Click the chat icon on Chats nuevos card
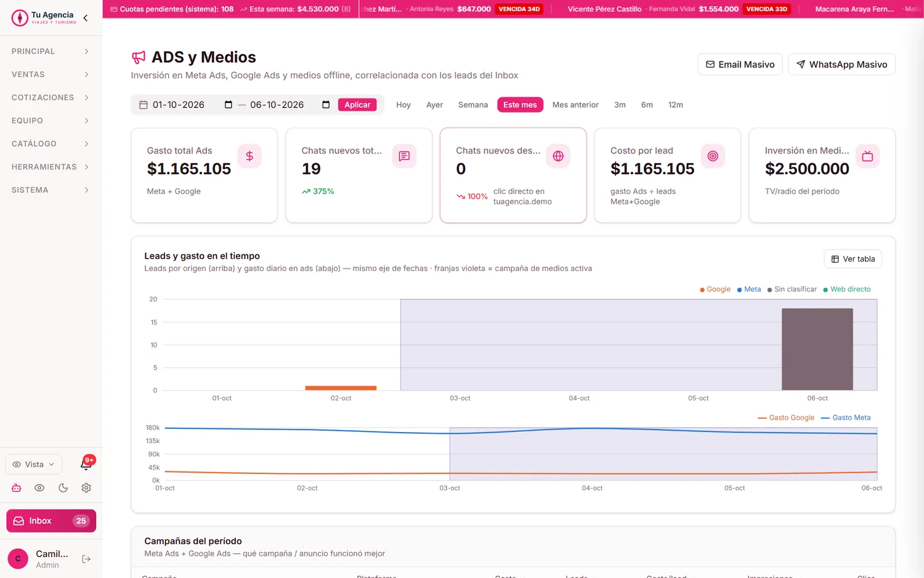 coord(404,156)
